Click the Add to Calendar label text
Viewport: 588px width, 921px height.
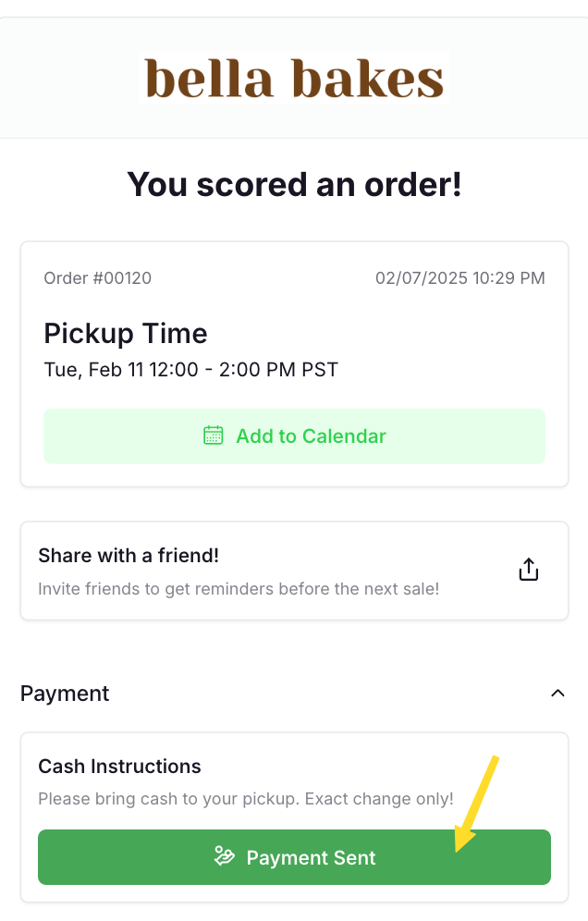[311, 436]
